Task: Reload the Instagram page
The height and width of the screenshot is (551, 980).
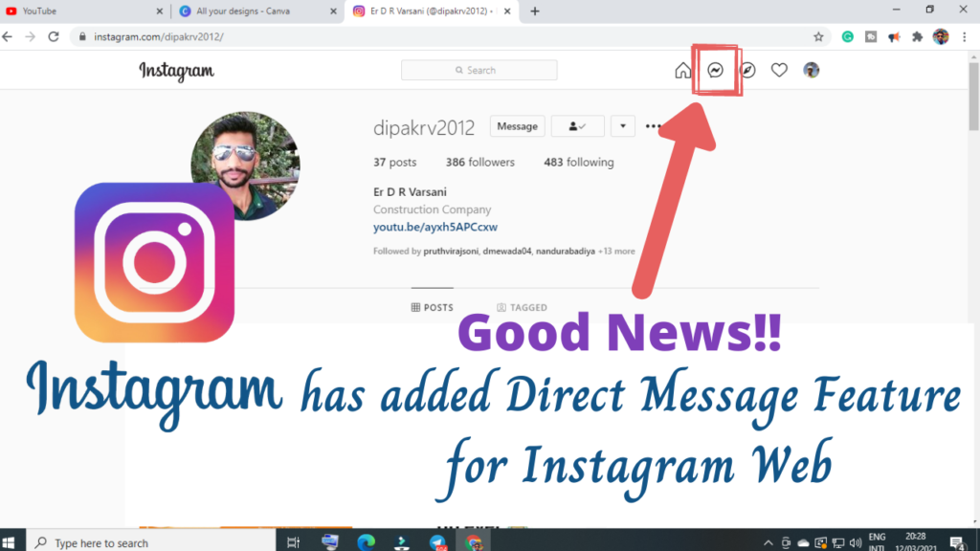Action: click(x=54, y=37)
